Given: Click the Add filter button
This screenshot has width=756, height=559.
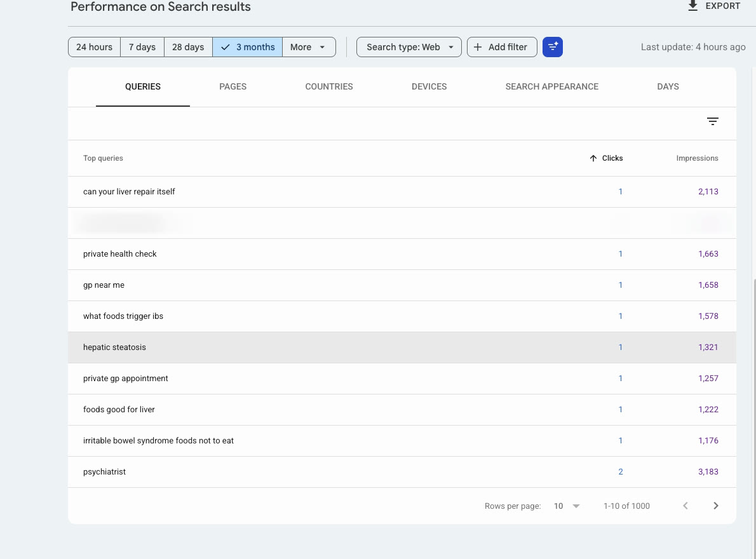Looking at the screenshot, I should (502, 47).
